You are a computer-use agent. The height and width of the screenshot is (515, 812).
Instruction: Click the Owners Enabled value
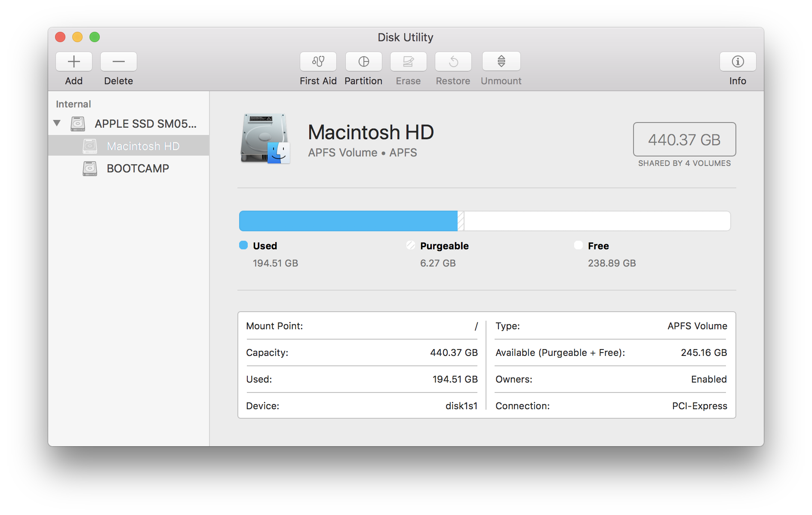pos(709,379)
